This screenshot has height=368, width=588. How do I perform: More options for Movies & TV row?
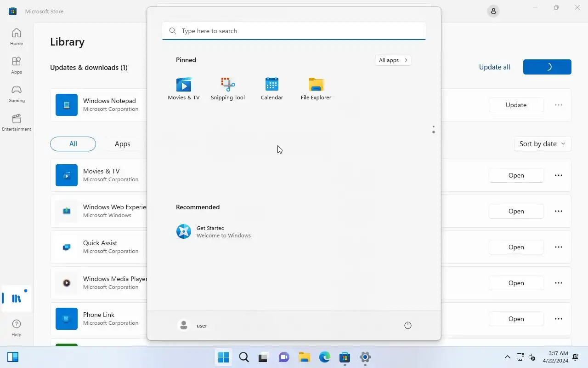559,175
